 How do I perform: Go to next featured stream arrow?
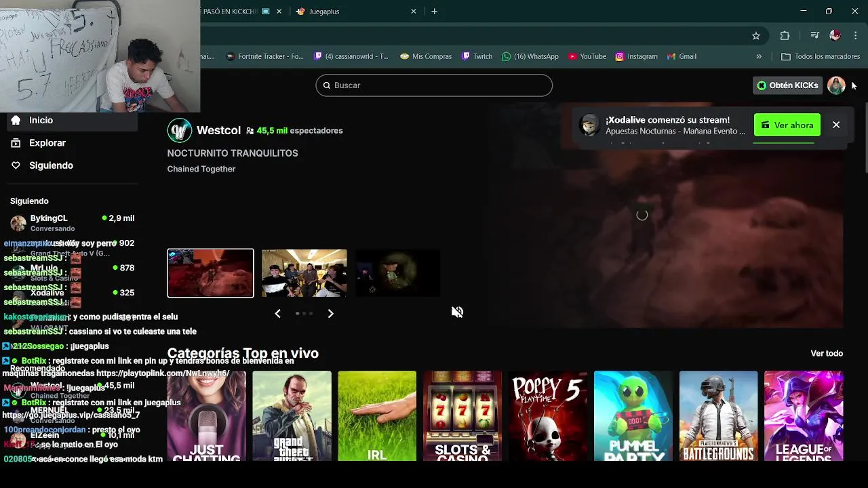click(330, 314)
